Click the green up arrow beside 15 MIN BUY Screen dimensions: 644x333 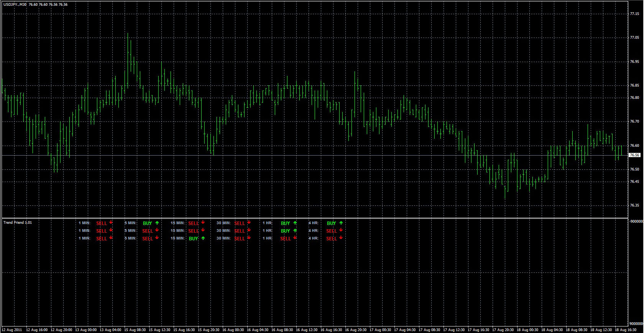[203, 238]
